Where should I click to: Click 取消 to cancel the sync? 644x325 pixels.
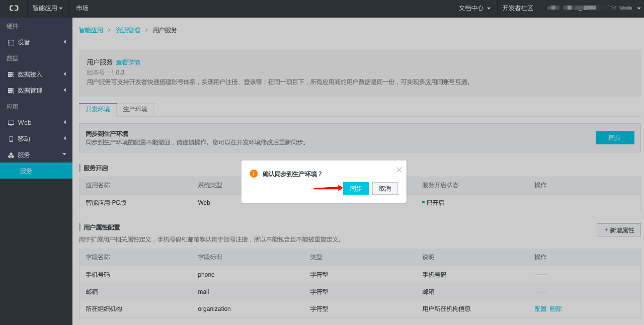[385, 188]
